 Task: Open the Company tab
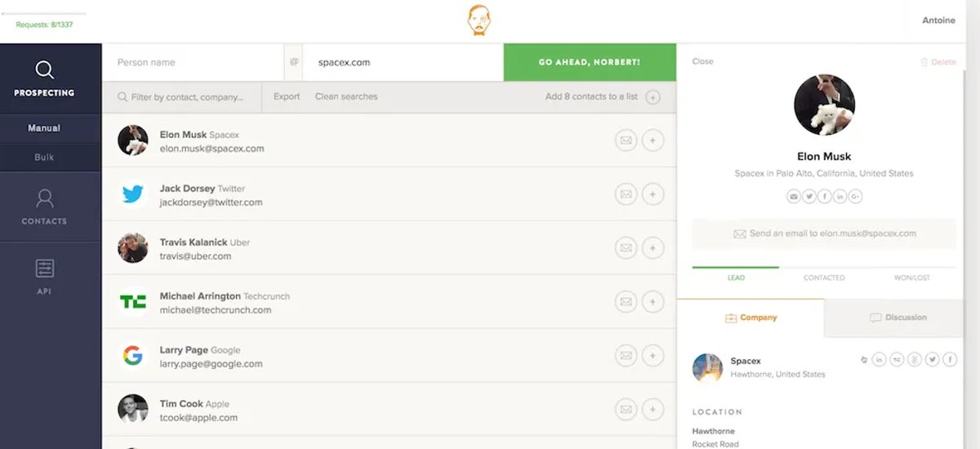751,318
